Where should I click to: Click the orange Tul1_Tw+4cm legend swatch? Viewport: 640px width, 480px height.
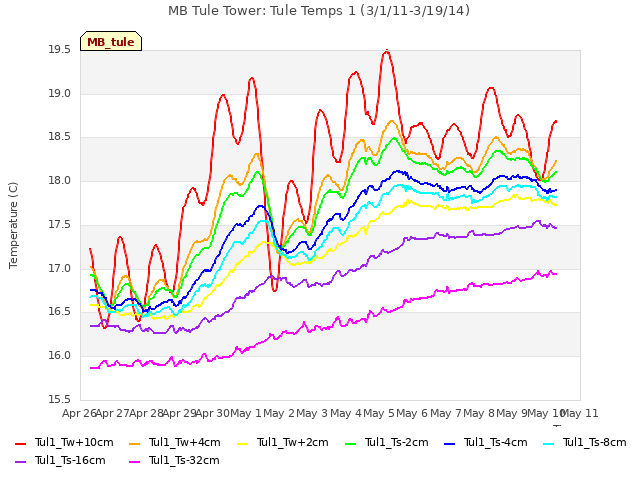[x=134, y=443]
